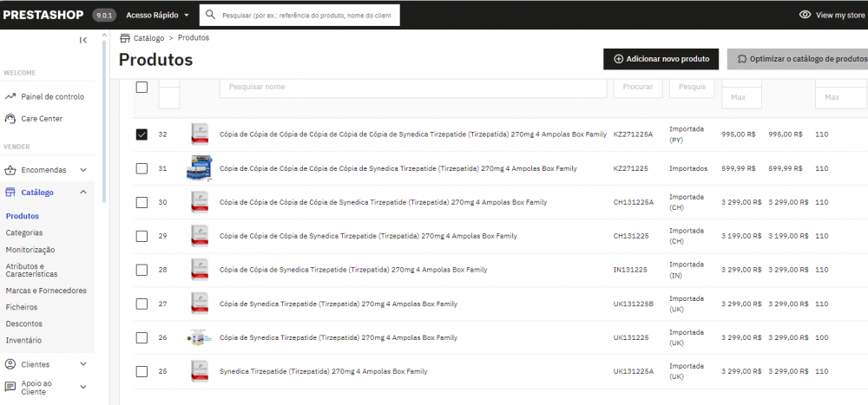Open Produtos in the sidebar
Image resolution: width=868 pixels, height=405 pixels.
(x=23, y=216)
